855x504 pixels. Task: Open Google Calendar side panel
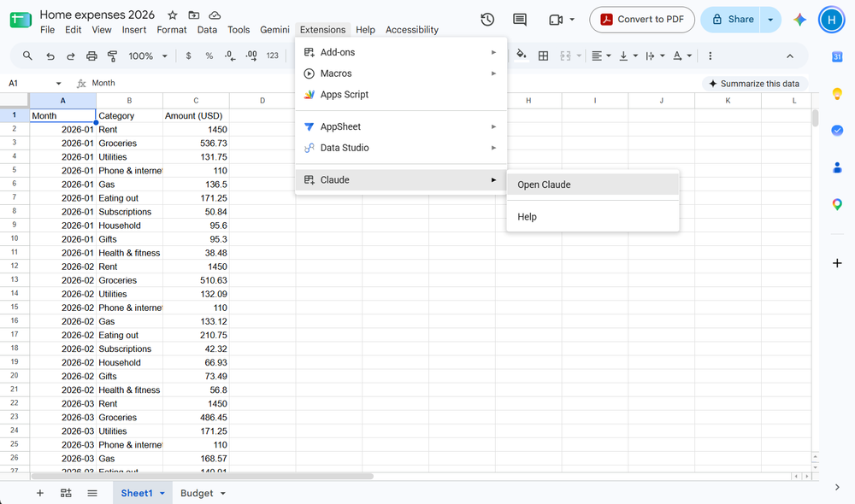click(837, 56)
